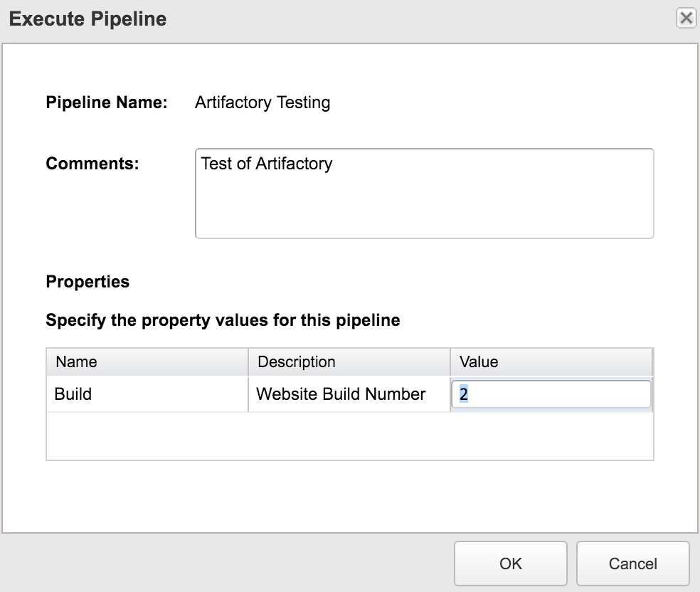
Task: Click the Execute Pipeline dialog title
Action: pyautogui.click(x=87, y=18)
